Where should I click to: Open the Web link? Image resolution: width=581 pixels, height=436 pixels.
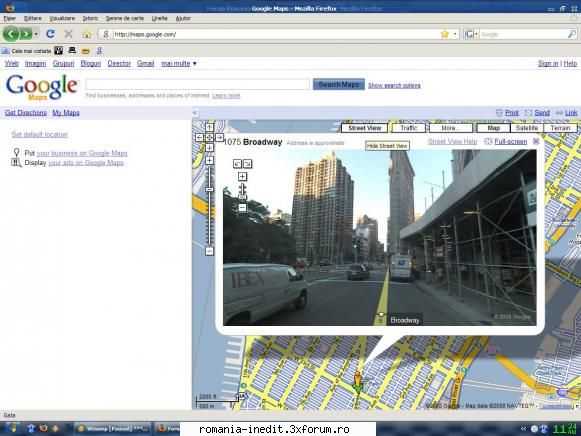(12, 63)
